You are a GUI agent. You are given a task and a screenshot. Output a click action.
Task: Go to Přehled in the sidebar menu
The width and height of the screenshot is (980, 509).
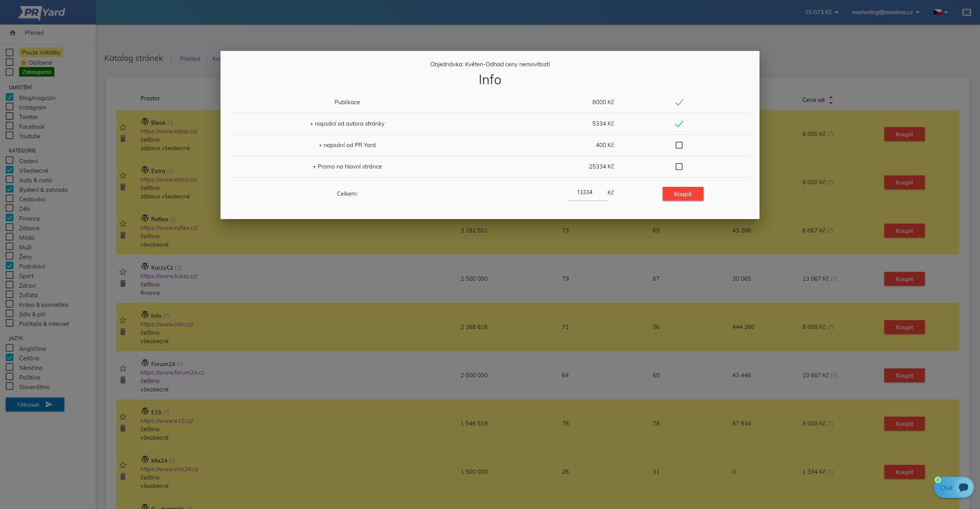(34, 33)
